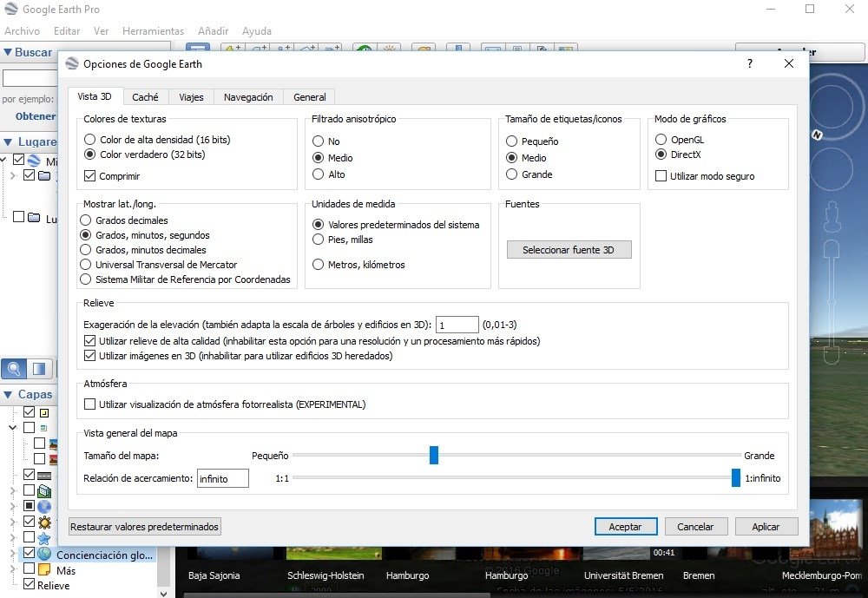
Task: Select Grande label size
Action: pyautogui.click(x=511, y=174)
